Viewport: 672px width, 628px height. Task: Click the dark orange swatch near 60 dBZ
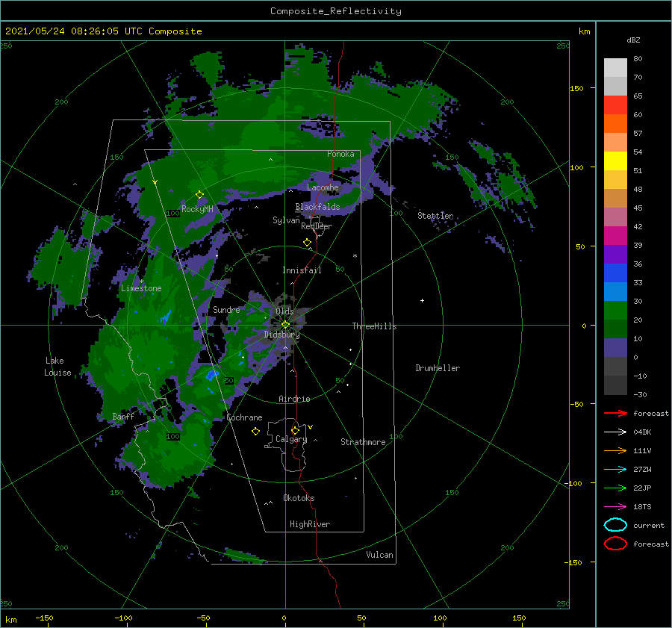[615, 124]
